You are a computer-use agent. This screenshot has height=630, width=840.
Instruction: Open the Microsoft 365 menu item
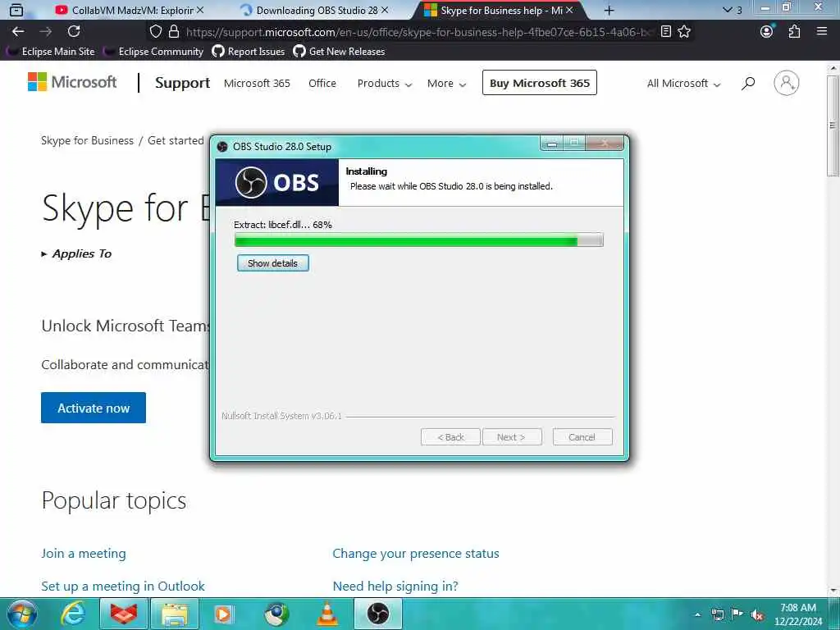coord(257,84)
